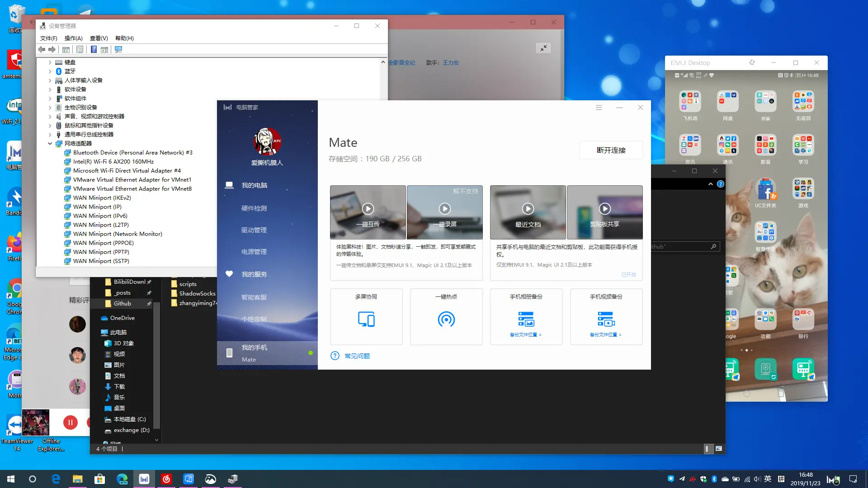Screen dimensions: 868x488
Task: Open album 备份文件位置 link
Action: (525, 335)
